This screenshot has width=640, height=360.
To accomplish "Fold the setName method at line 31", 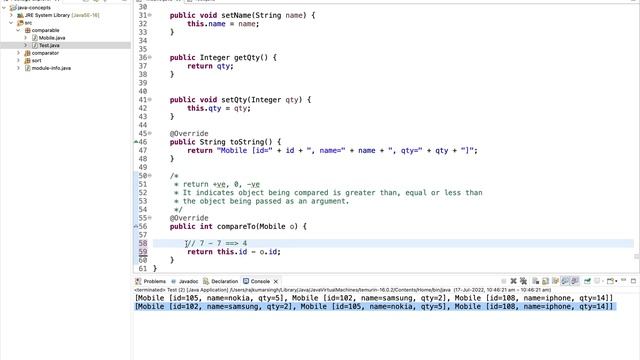I will pos(150,15).
